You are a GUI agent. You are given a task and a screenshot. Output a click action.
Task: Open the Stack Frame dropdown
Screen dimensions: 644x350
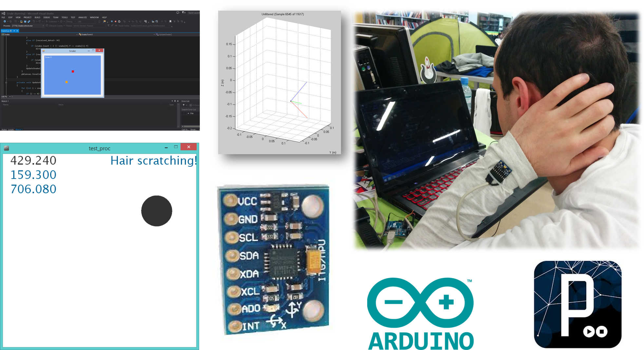[150, 26]
